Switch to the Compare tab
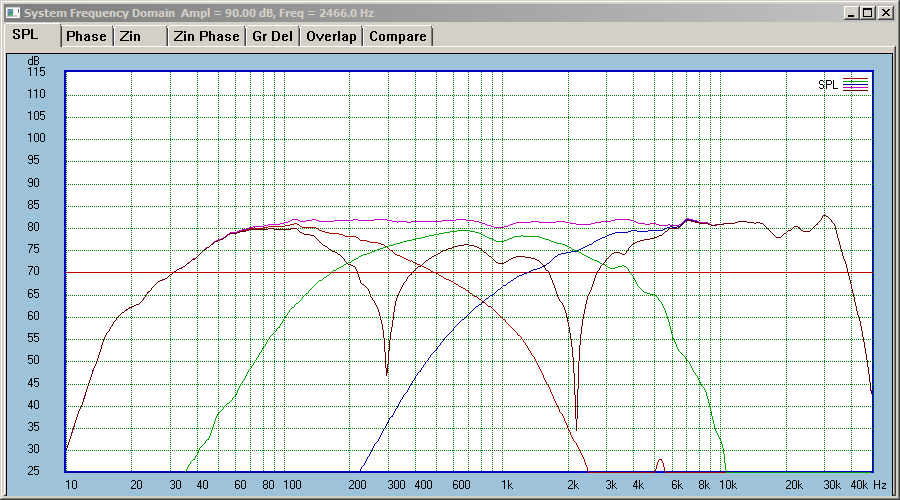The image size is (900, 500). pos(398,37)
